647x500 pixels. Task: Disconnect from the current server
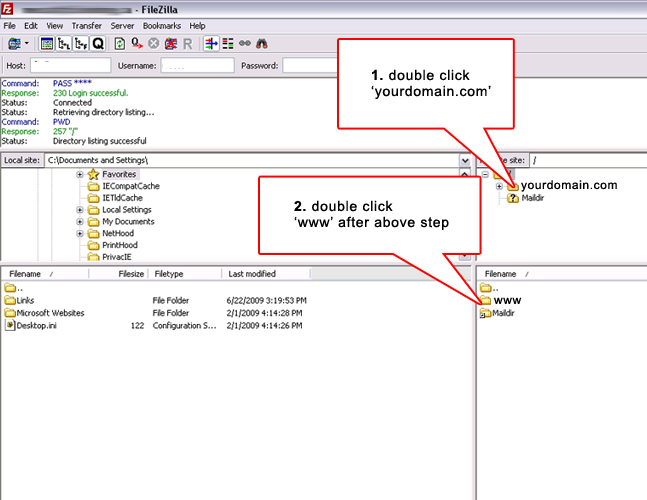point(171,43)
